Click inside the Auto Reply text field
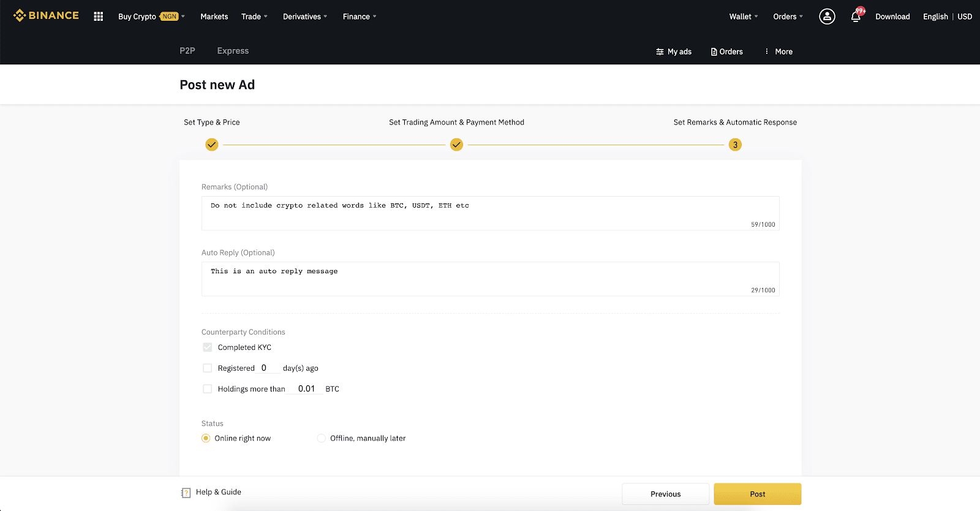This screenshot has width=980, height=511. pos(490,279)
